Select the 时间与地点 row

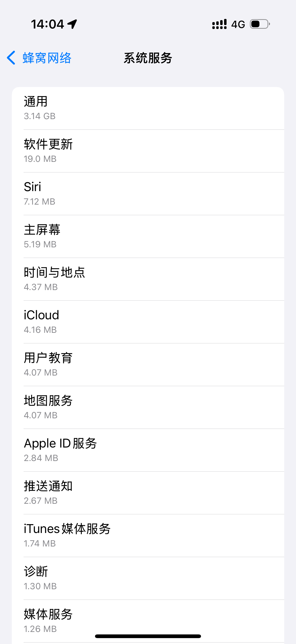[148, 279]
